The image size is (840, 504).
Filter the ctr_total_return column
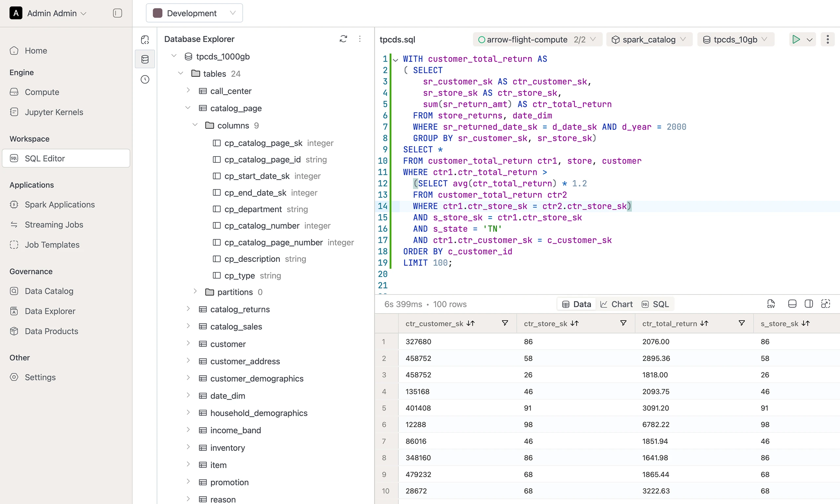point(742,323)
